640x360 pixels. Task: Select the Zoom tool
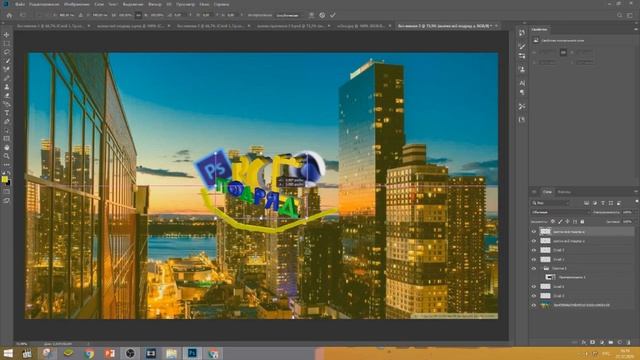pyautogui.click(x=7, y=156)
